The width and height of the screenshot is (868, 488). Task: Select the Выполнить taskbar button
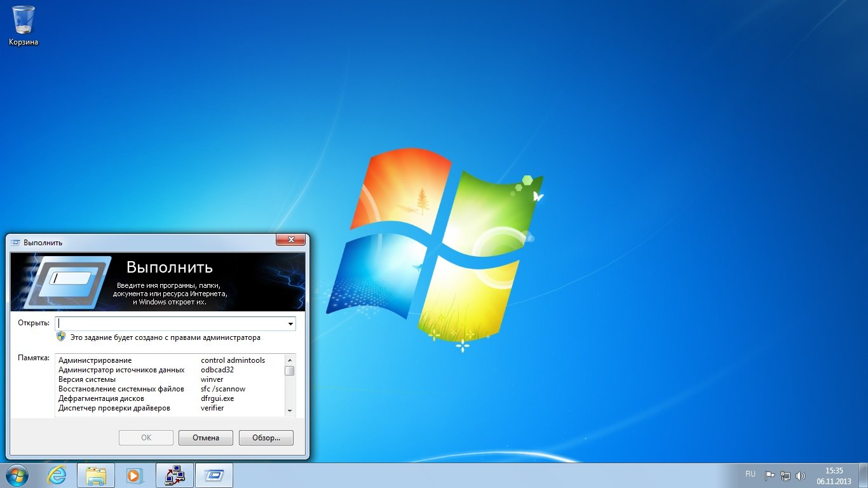(x=214, y=475)
